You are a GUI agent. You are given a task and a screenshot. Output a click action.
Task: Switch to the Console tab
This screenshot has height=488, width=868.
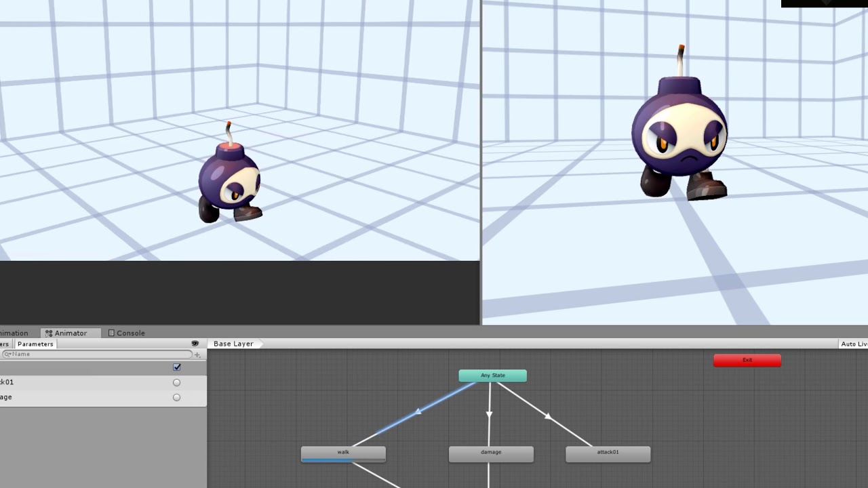coord(126,333)
